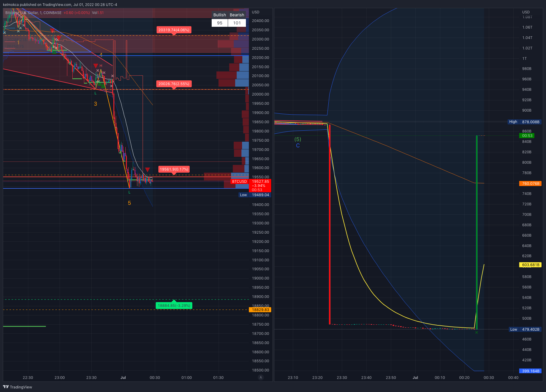546x392 pixels.
Task: Select blue C wave label on right chart
Action: pyautogui.click(x=298, y=146)
